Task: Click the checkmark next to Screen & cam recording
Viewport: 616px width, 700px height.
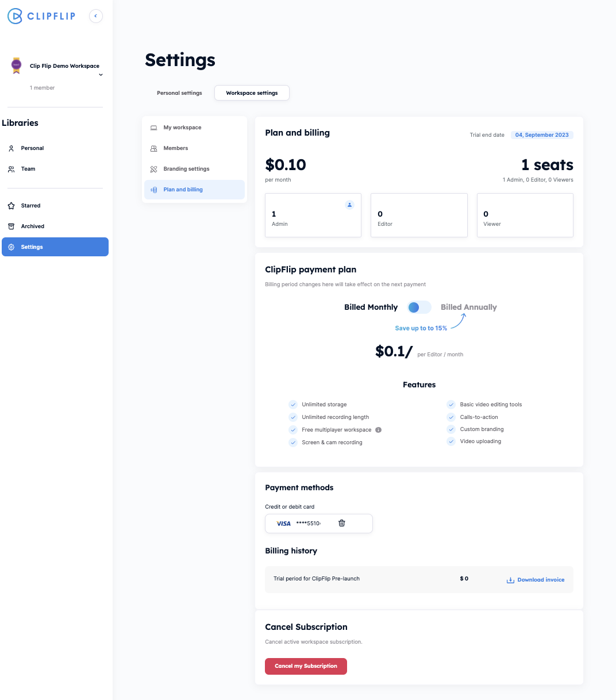Action: pyautogui.click(x=293, y=443)
